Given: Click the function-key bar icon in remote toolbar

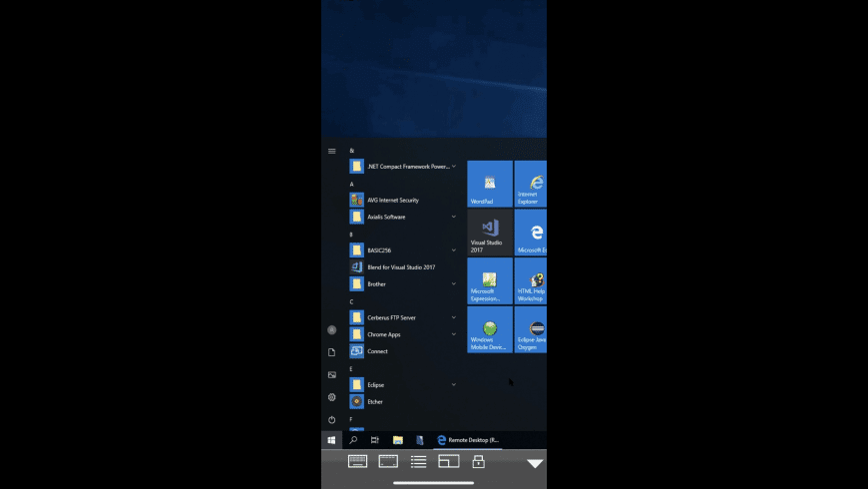Looking at the screenshot, I should pos(388,461).
